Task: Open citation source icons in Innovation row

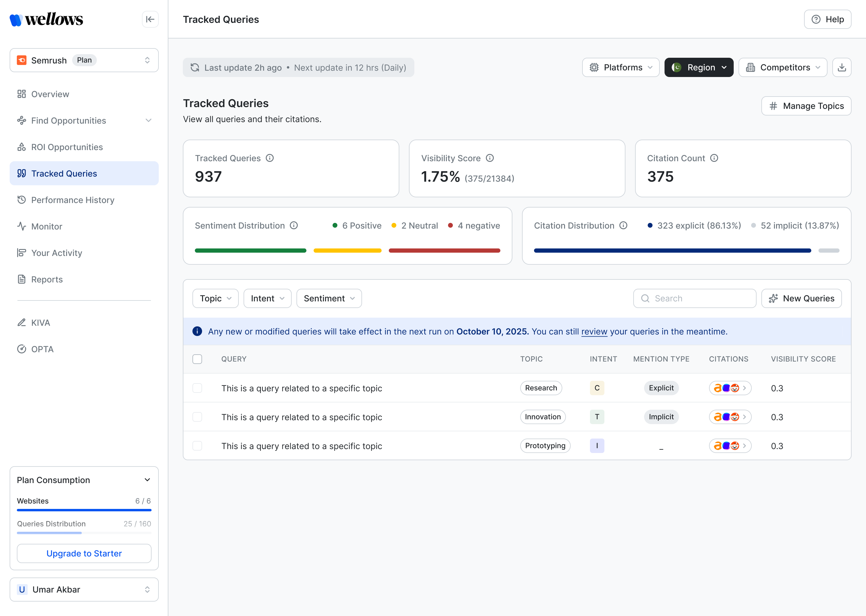Action: coord(730,417)
